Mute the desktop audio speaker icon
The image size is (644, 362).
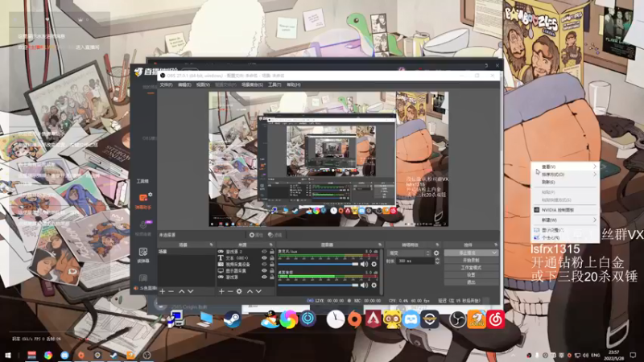click(x=364, y=285)
